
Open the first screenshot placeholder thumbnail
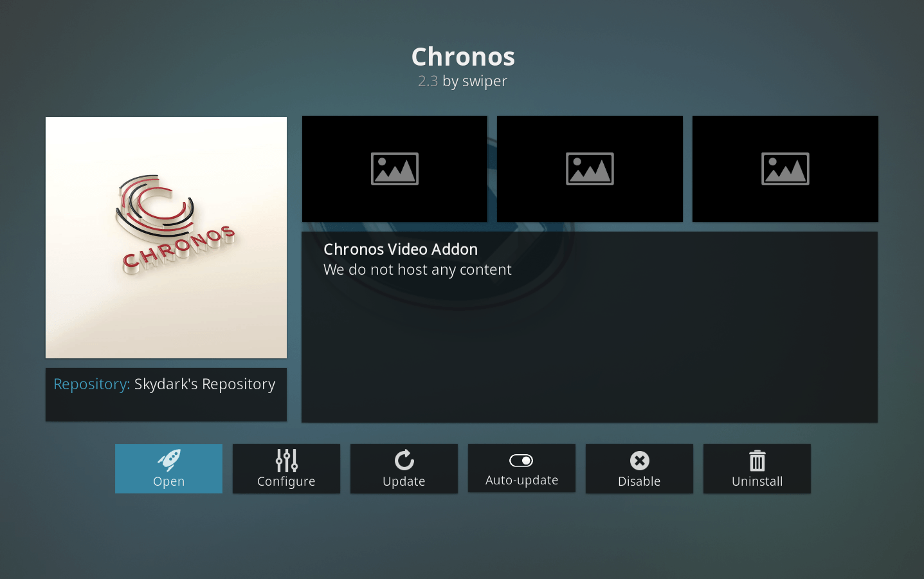[x=395, y=169]
